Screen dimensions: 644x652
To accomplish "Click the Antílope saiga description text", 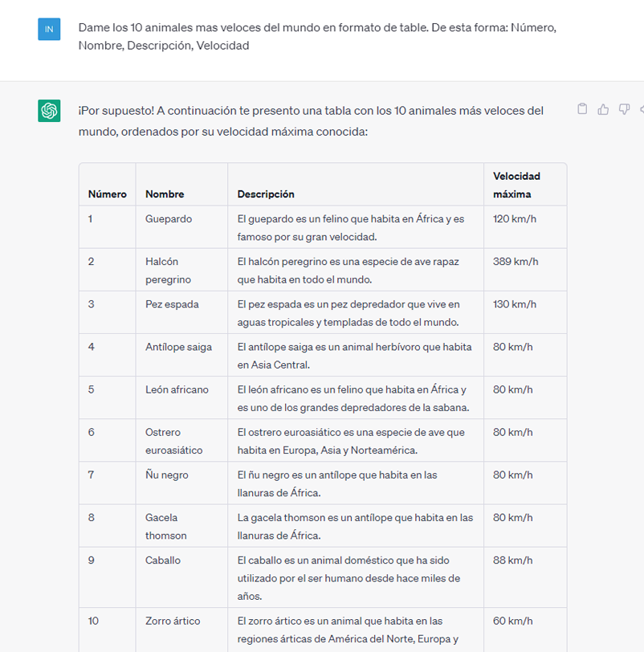I will (354, 356).
